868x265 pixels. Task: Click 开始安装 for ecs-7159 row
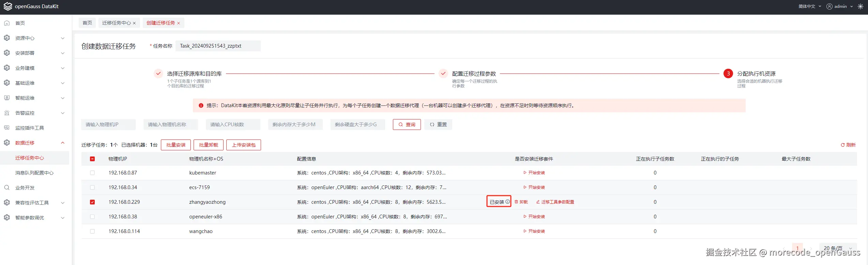pos(534,187)
